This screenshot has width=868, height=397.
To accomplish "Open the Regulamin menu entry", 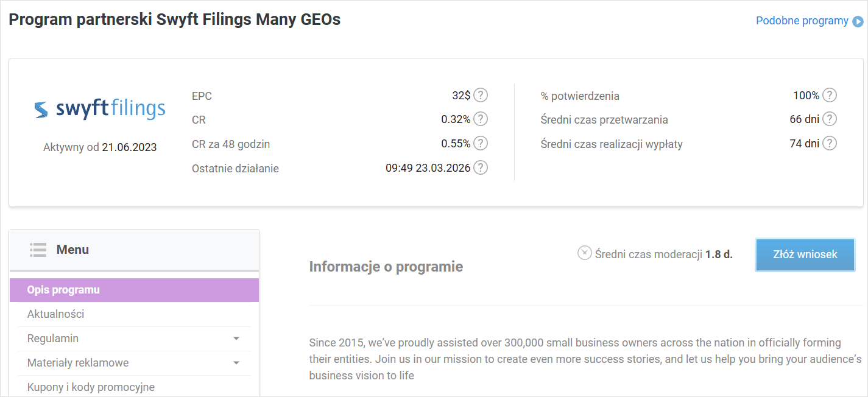I will [x=53, y=339].
